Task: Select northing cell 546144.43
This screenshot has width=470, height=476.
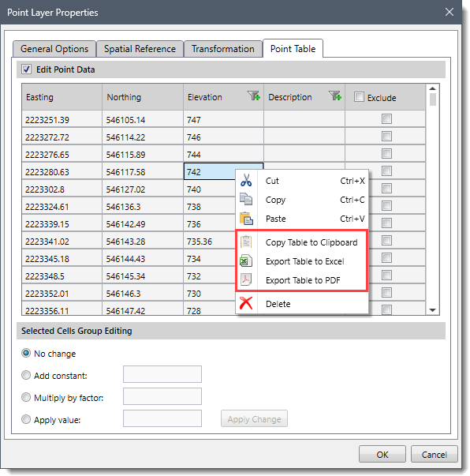Action: point(143,258)
